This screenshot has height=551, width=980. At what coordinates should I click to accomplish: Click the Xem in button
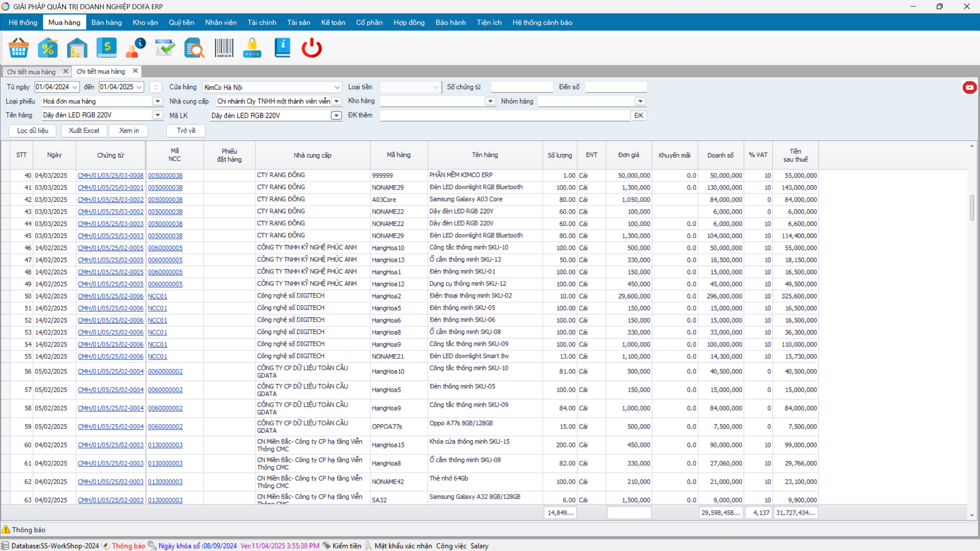(129, 131)
